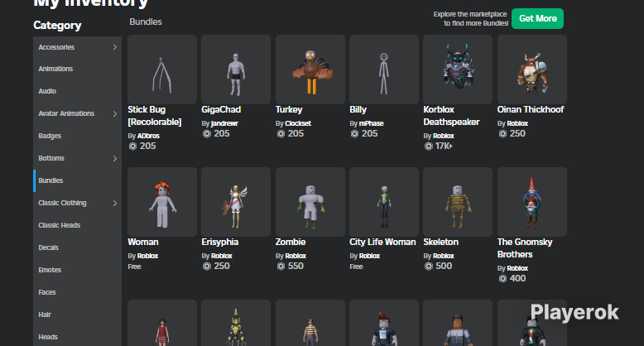Expand the Avatar Animations category chevron
This screenshot has height=346, width=644.
(x=114, y=114)
